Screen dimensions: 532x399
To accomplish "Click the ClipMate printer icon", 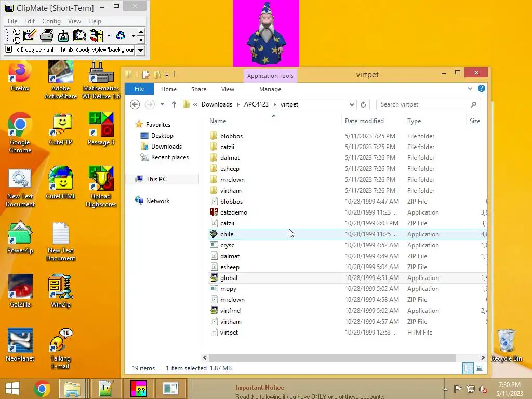I will point(46,36).
